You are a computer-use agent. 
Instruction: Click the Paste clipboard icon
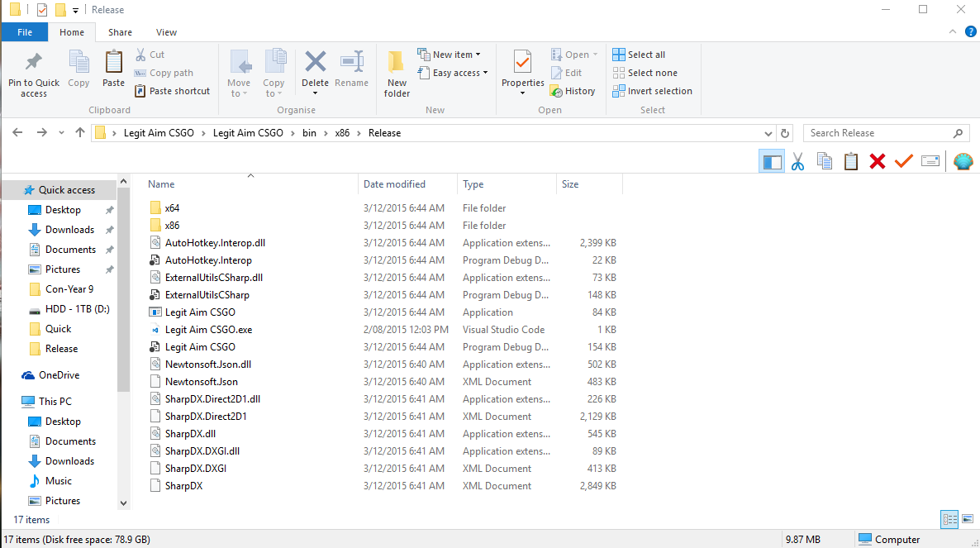coord(114,63)
